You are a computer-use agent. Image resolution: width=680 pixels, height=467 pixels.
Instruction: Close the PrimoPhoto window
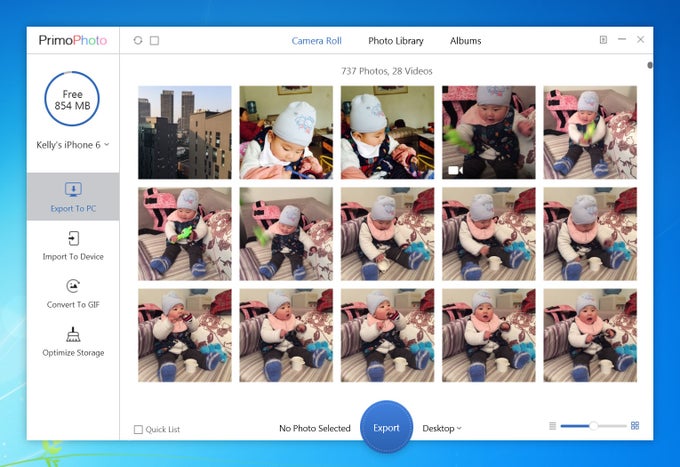tap(640, 39)
